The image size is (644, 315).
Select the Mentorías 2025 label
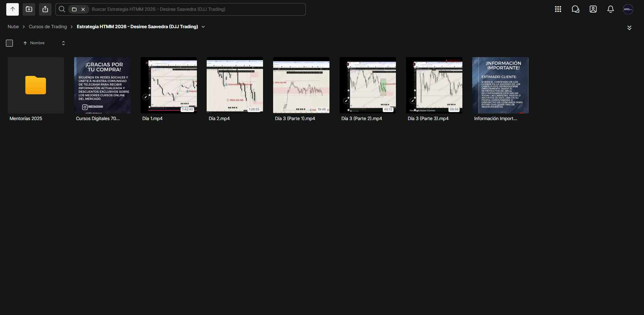pos(26,119)
